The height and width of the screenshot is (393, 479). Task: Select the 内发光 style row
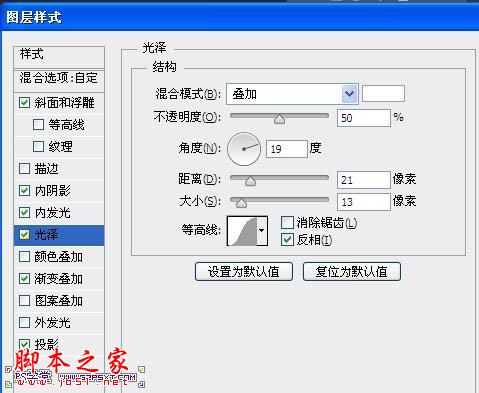[x=59, y=213]
